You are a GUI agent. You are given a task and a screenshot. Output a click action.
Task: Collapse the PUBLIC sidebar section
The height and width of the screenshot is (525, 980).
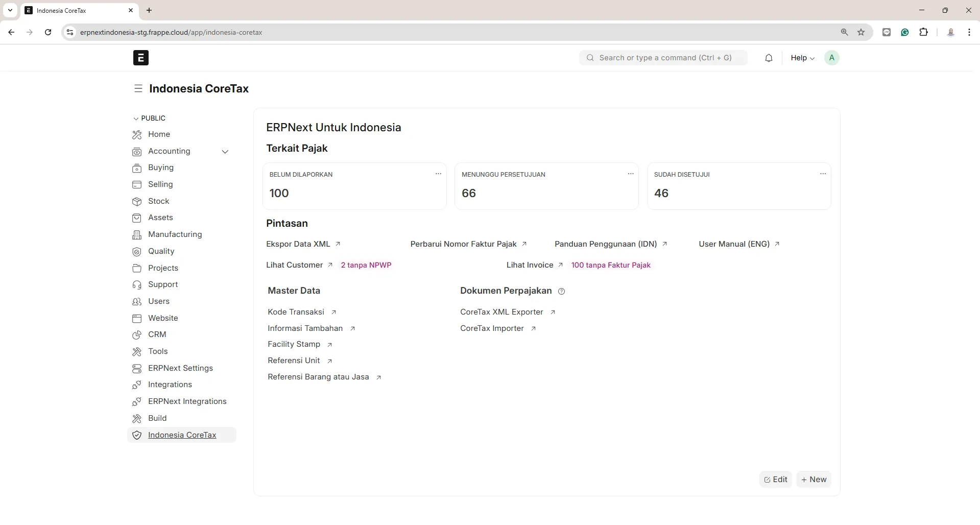click(149, 118)
